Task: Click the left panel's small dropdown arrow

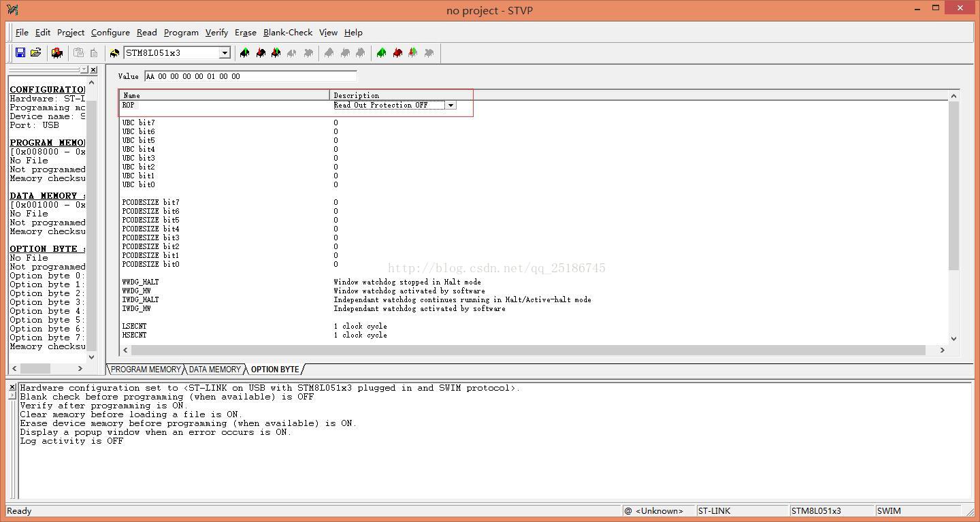Action: (x=84, y=69)
